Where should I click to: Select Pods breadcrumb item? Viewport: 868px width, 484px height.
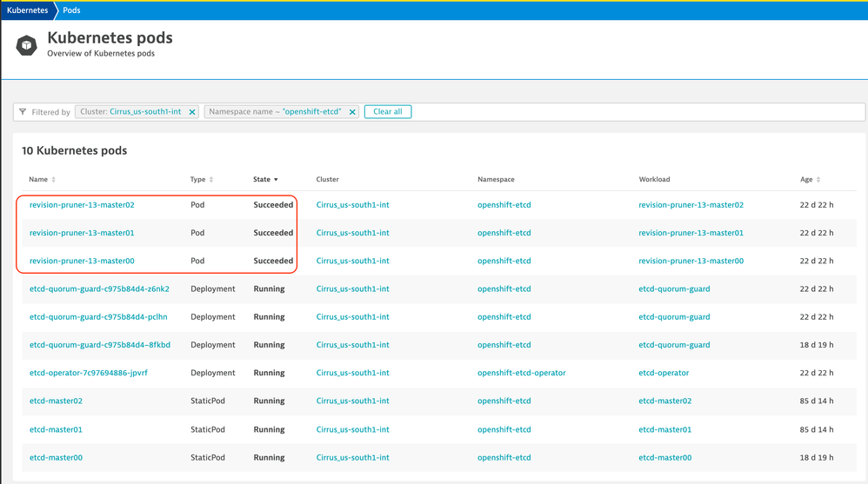pyautogui.click(x=73, y=10)
